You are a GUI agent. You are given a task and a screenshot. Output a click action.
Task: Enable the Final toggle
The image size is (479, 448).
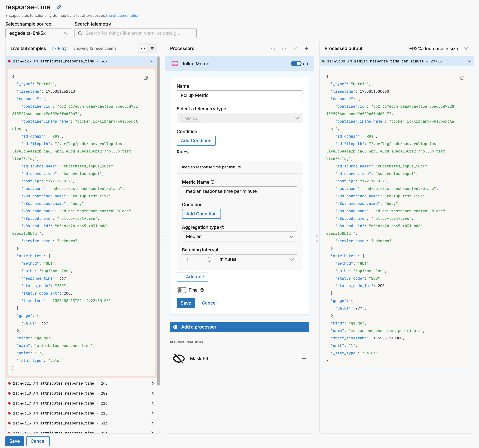[182, 290]
